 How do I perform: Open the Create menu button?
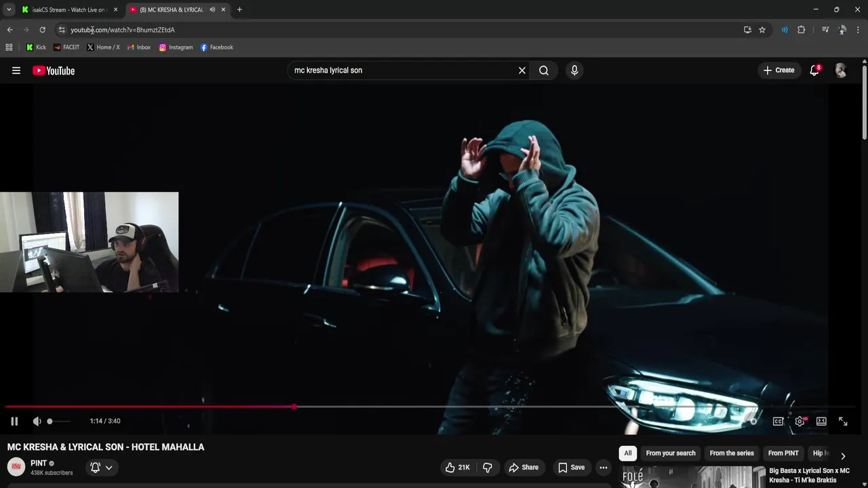pos(778,70)
